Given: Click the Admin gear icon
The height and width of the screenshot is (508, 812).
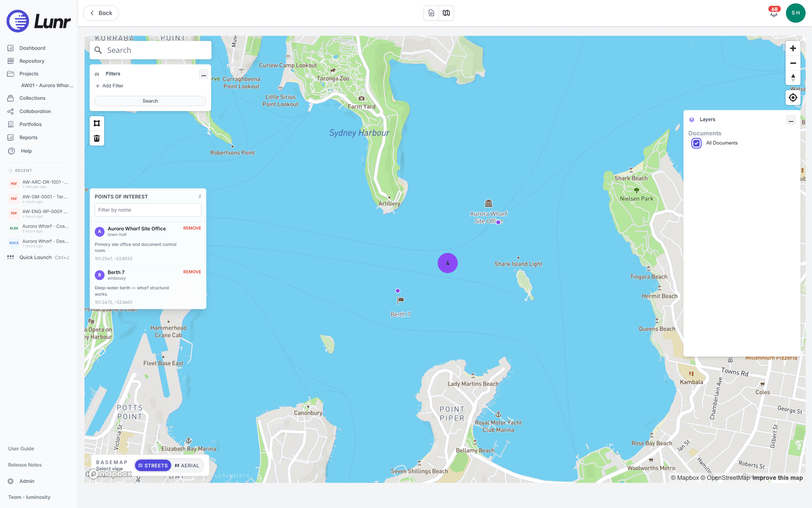Looking at the screenshot, I should (x=11, y=481).
